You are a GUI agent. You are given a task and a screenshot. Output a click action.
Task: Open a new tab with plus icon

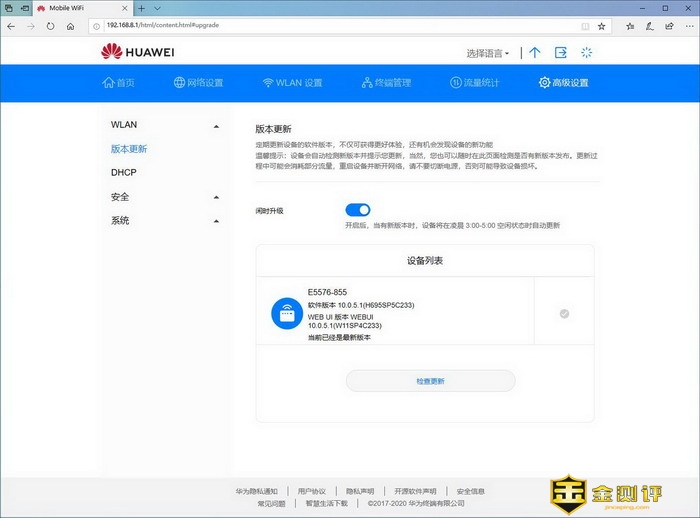(x=141, y=8)
